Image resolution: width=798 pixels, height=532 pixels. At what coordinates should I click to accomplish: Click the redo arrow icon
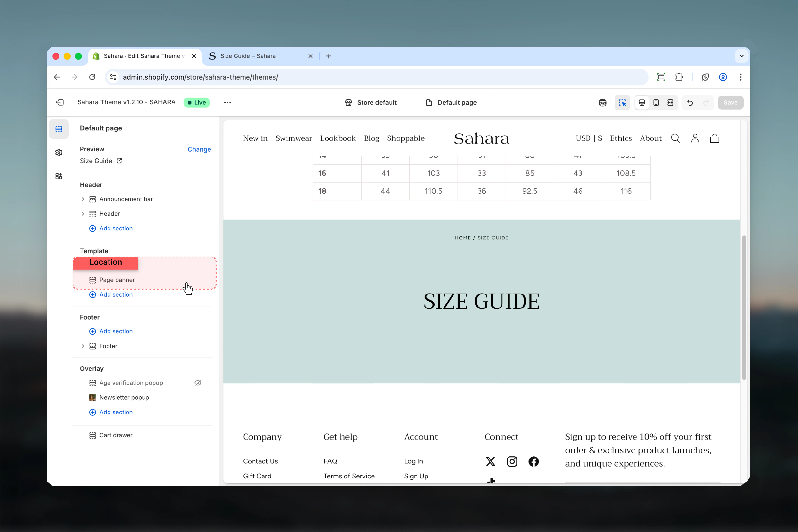click(x=706, y=102)
